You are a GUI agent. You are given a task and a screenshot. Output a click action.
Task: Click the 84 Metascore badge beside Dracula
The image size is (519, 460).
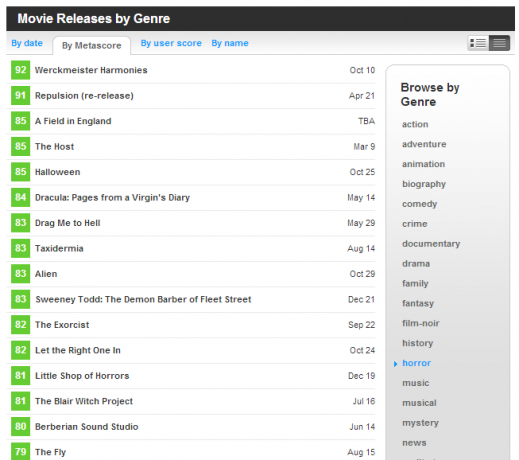click(x=20, y=197)
